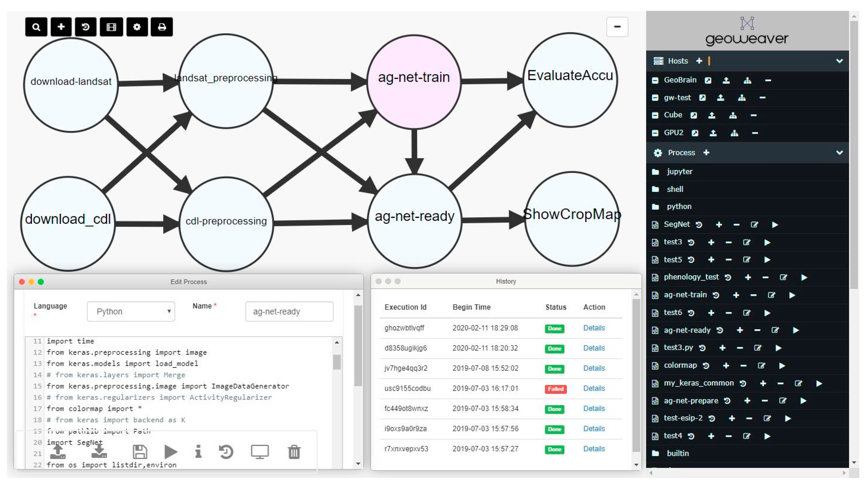Click the trash icon in Edit Process

click(294, 452)
